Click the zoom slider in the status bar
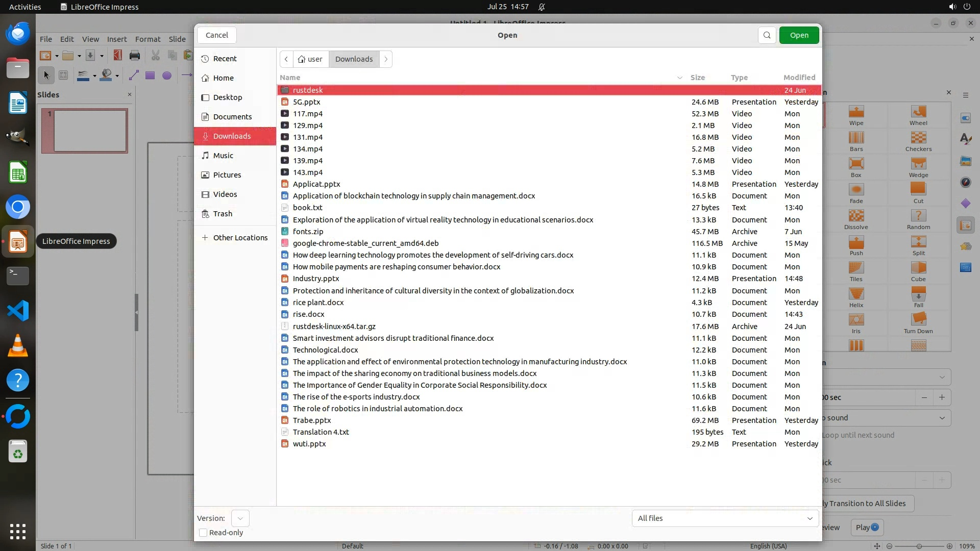Image resolution: width=980 pixels, height=551 pixels. pyautogui.click(x=919, y=546)
